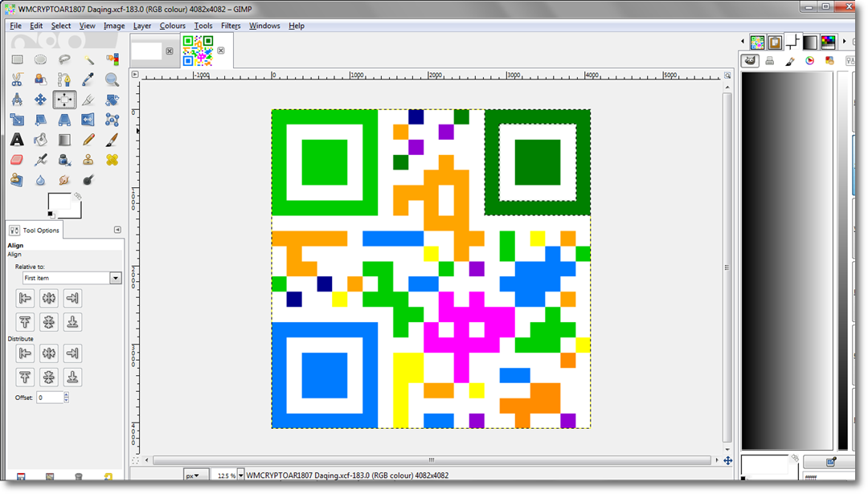Select the Zoom magnifier tool
Screen dimensions: 868x494
tap(113, 80)
